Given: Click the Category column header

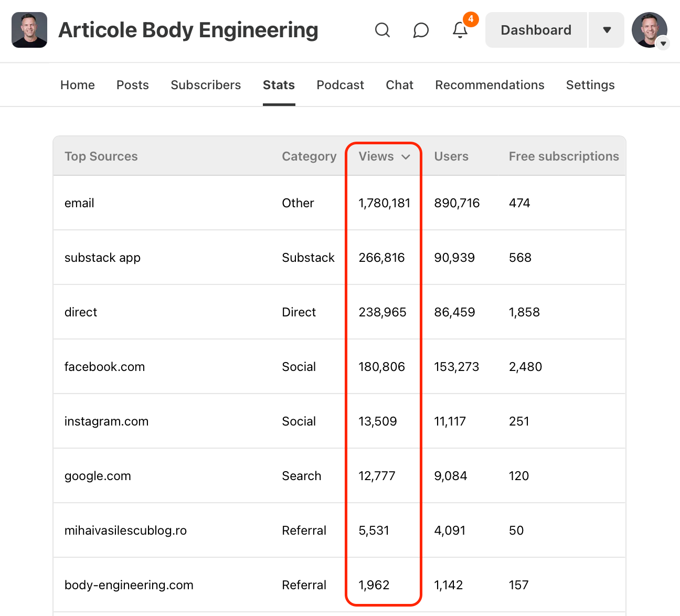Looking at the screenshot, I should point(309,156).
